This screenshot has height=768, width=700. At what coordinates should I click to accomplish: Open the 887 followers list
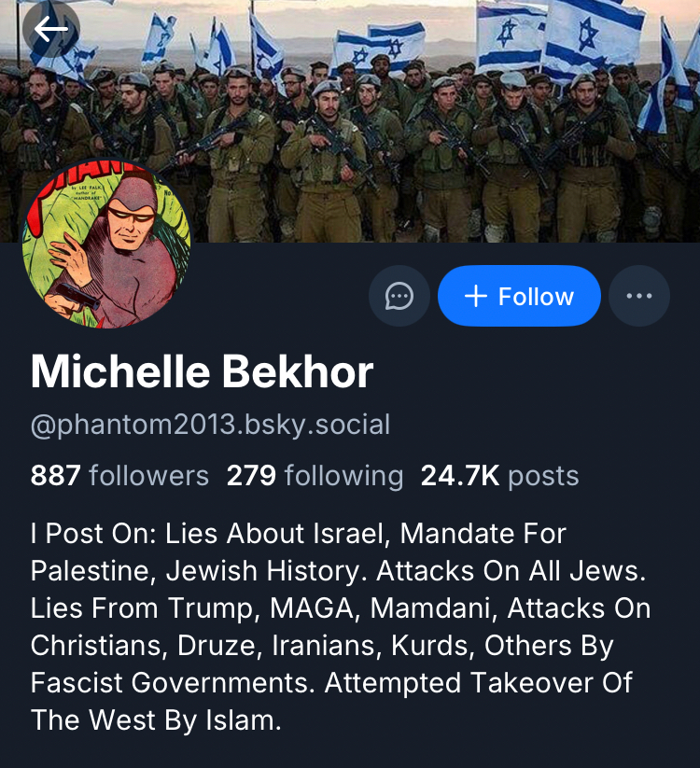[119, 476]
